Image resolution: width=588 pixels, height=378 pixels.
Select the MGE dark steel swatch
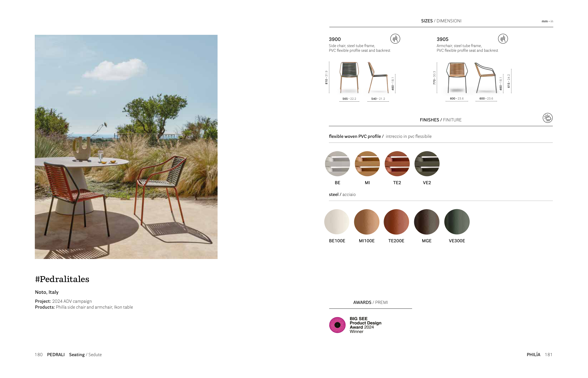tap(426, 222)
